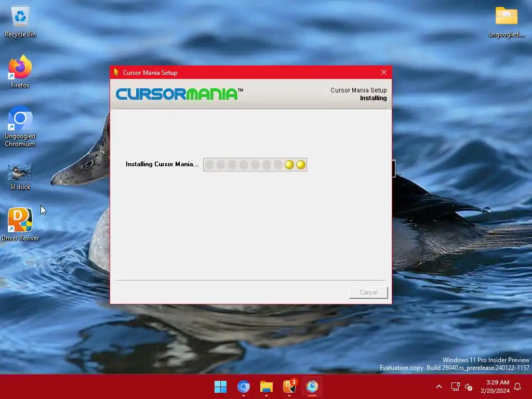Viewport: 532px width, 399px height.
Task: Click the Cursor Mania title bar icon
Action: pos(116,72)
